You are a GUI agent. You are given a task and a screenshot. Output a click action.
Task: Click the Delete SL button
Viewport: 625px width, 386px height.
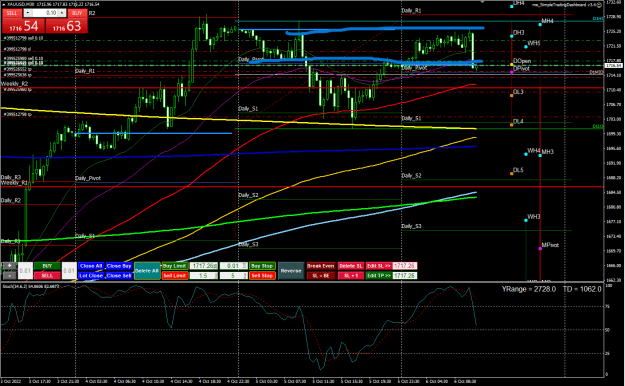click(x=351, y=266)
